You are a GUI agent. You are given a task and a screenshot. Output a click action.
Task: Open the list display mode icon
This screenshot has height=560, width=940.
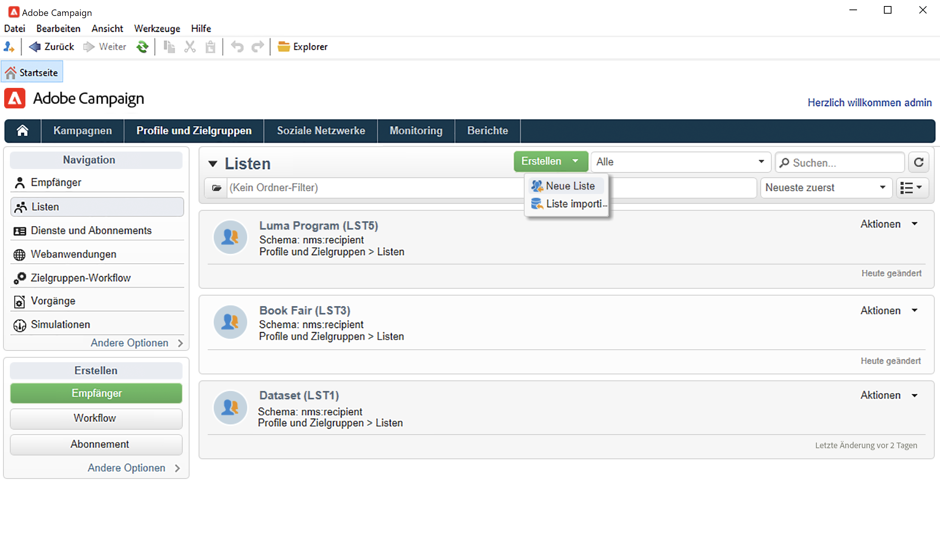tap(912, 188)
